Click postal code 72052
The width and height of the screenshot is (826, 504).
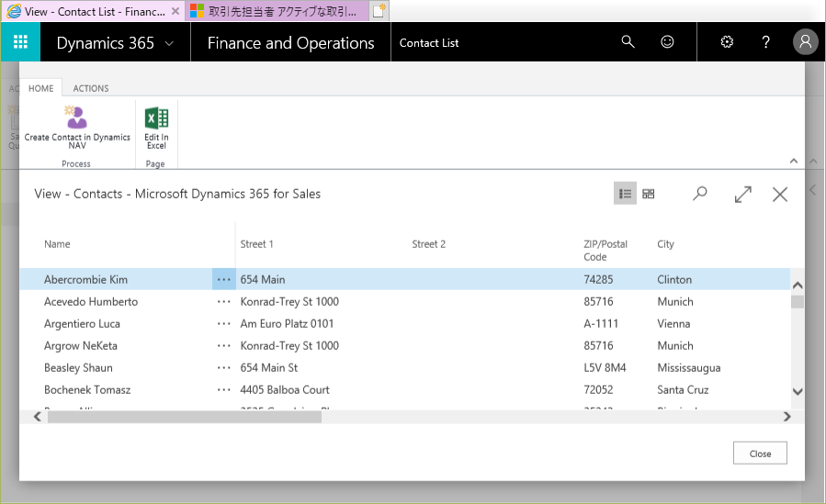tap(598, 390)
